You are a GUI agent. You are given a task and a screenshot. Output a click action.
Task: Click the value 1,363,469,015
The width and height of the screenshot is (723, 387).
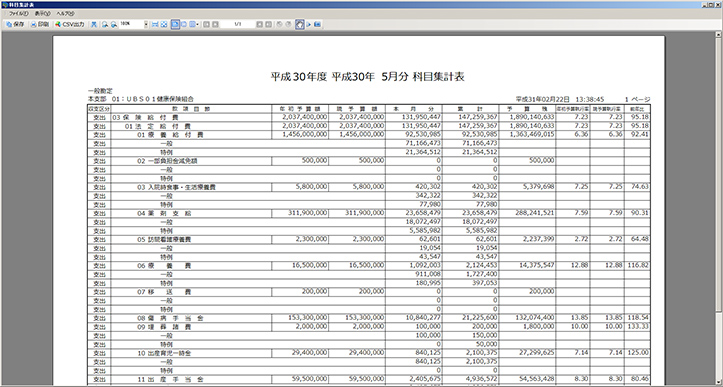pyautogui.click(x=532, y=135)
